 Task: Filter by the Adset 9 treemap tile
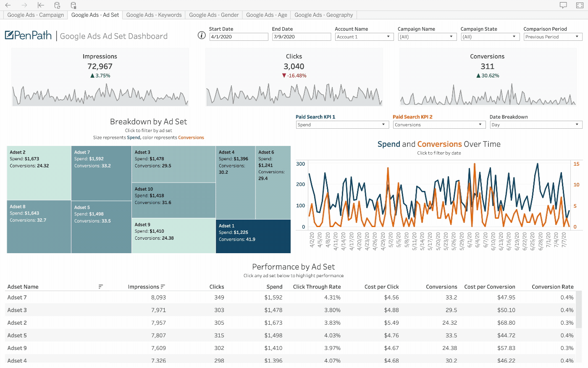tap(173, 236)
